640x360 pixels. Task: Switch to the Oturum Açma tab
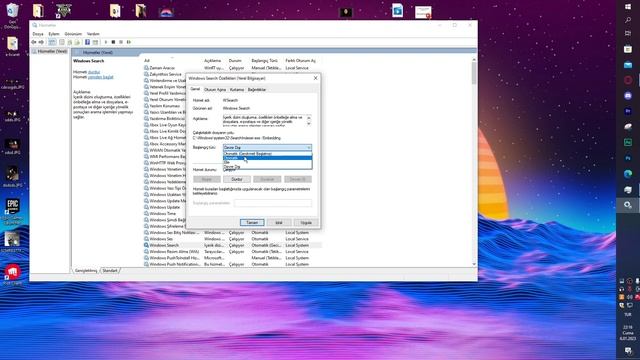click(215, 89)
